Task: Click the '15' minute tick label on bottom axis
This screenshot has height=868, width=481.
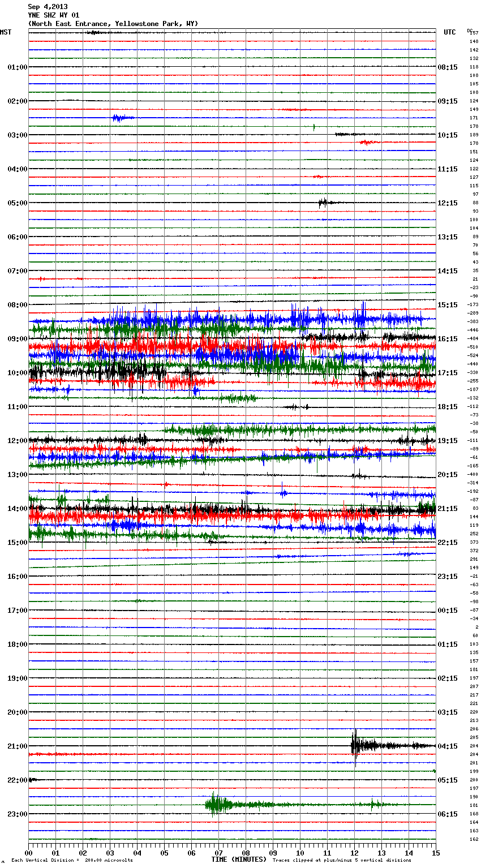Action: (x=436, y=853)
